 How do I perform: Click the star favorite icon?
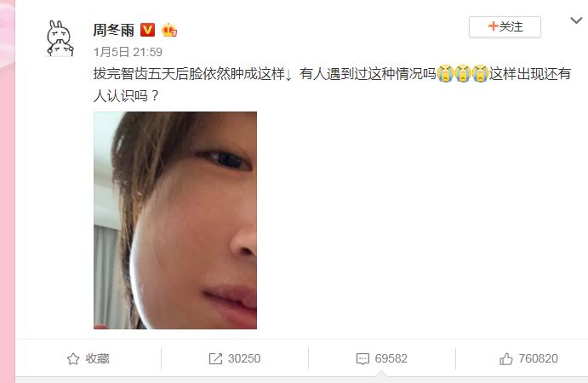click(x=73, y=359)
